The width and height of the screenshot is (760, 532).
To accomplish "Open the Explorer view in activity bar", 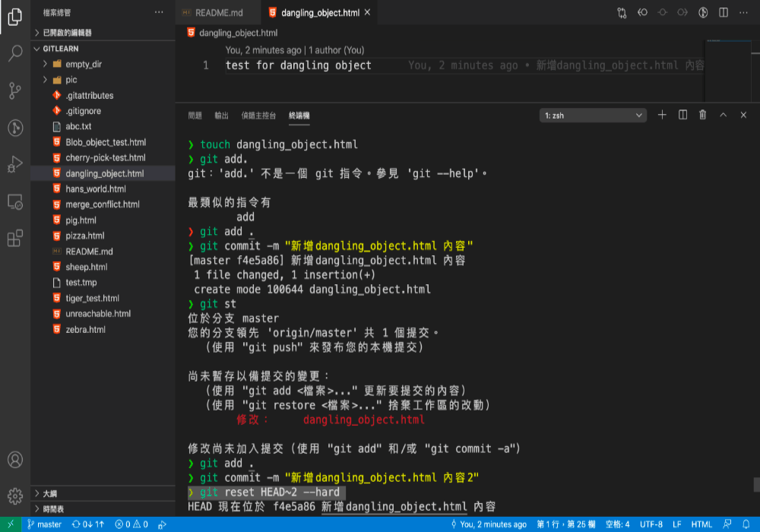I will (15, 17).
